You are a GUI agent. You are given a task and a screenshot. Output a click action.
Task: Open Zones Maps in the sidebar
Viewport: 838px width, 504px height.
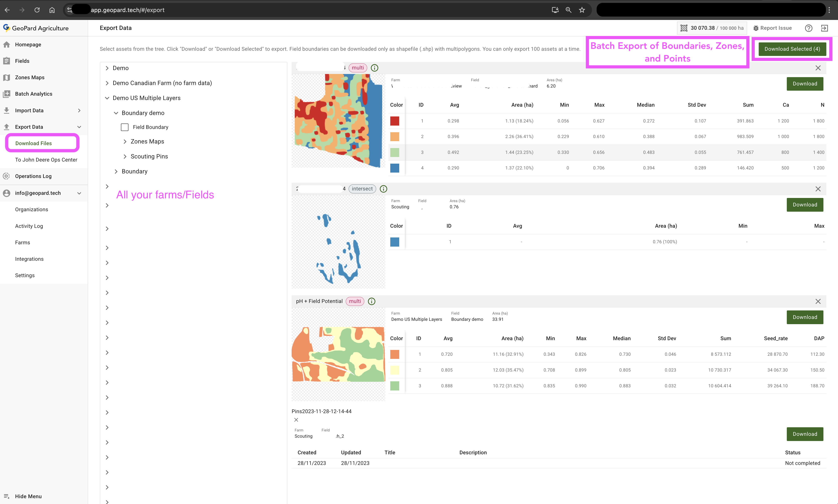coord(30,77)
